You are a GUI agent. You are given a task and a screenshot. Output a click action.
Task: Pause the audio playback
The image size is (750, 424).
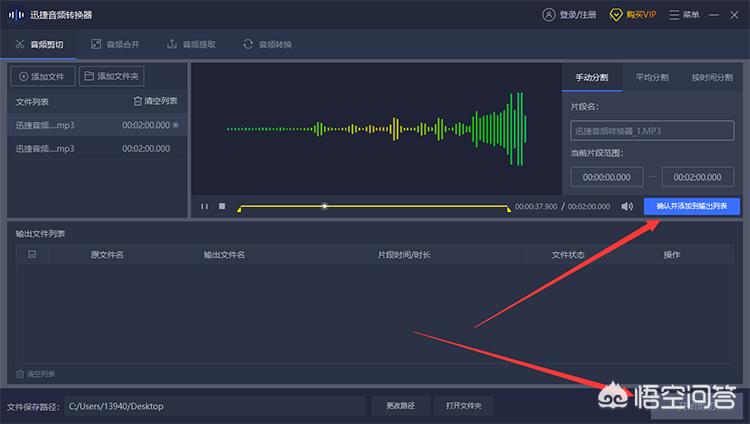[204, 206]
